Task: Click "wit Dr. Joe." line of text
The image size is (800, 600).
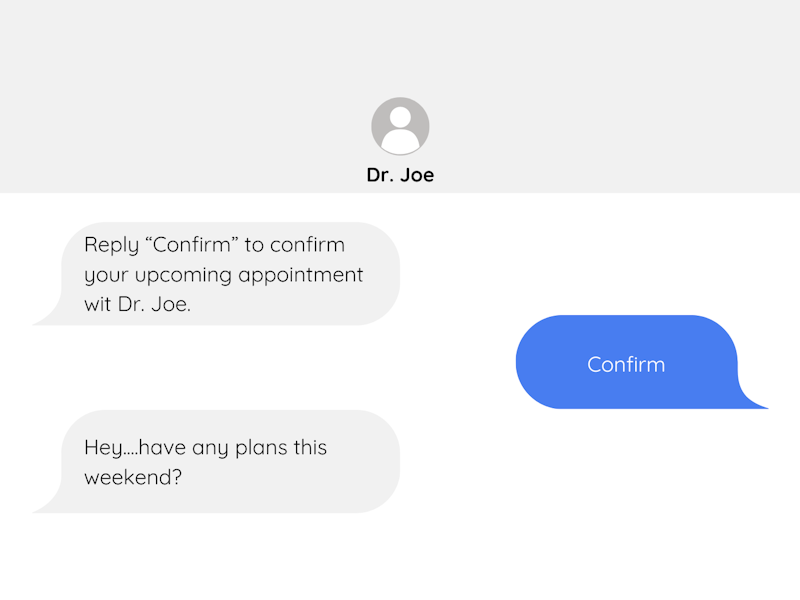Action: click(137, 304)
